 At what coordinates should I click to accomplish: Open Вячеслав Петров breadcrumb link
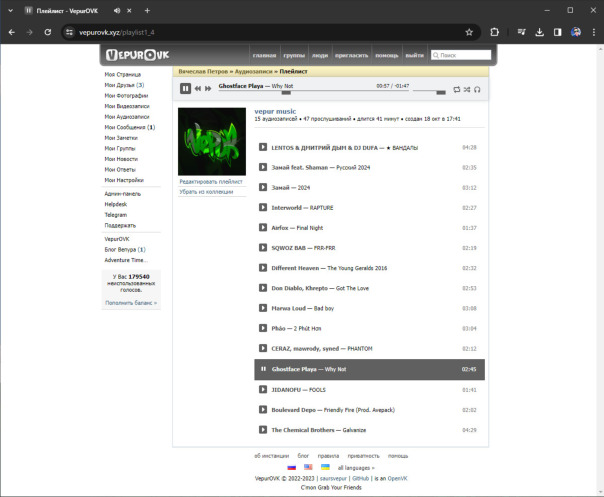coord(203,71)
